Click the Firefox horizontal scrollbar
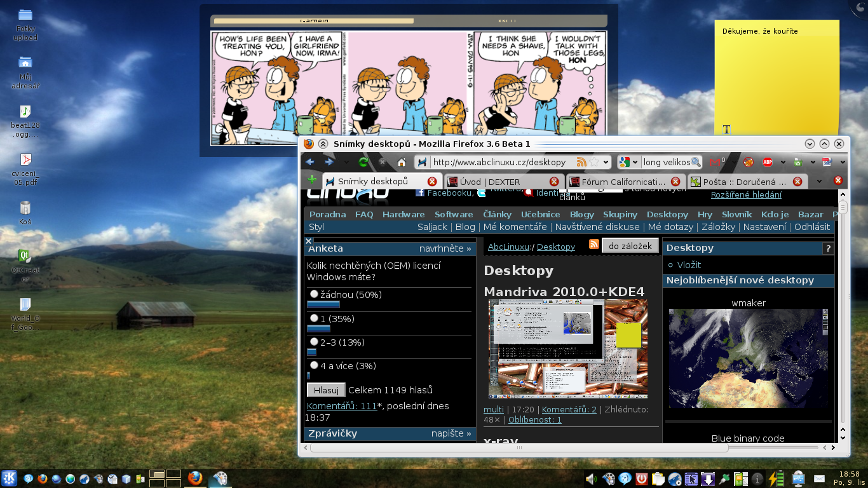Viewport: 868px width, 488px height. click(519, 448)
